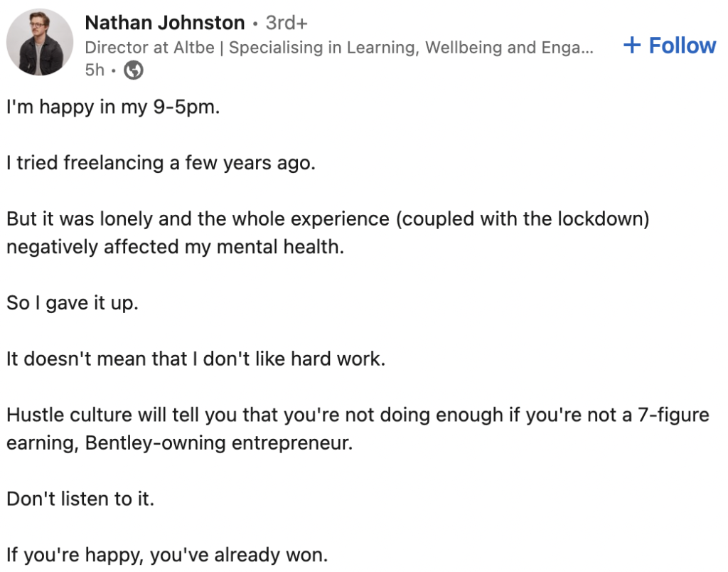Click the name Nathan Johnston
This screenshot has width=728, height=572.
click(x=164, y=22)
